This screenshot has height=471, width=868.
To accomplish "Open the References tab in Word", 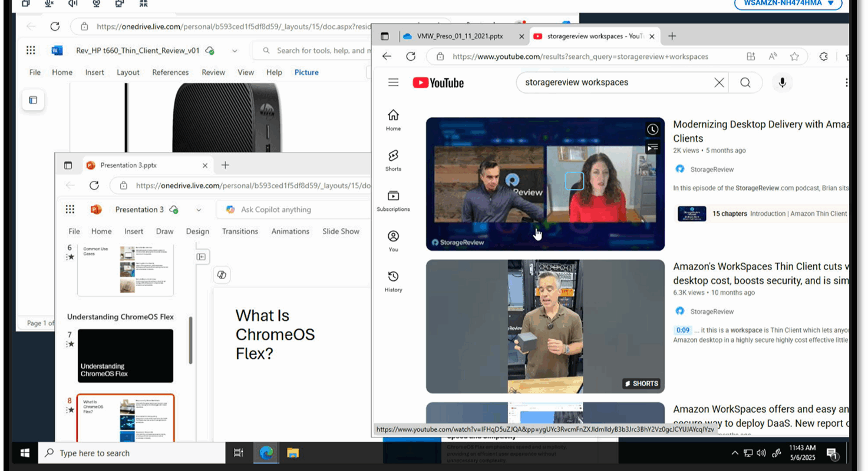I will [170, 72].
